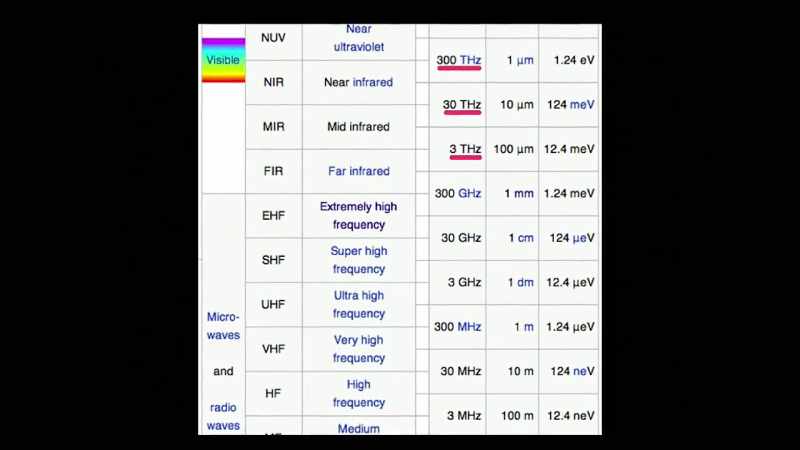Click the MHz link in 300 MHz
This screenshot has width=800, height=450.
click(x=469, y=327)
